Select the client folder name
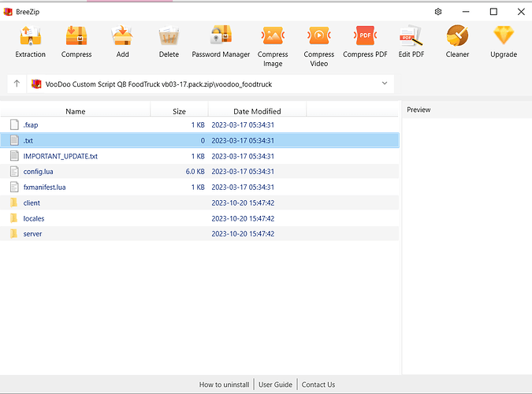 pyautogui.click(x=32, y=203)
